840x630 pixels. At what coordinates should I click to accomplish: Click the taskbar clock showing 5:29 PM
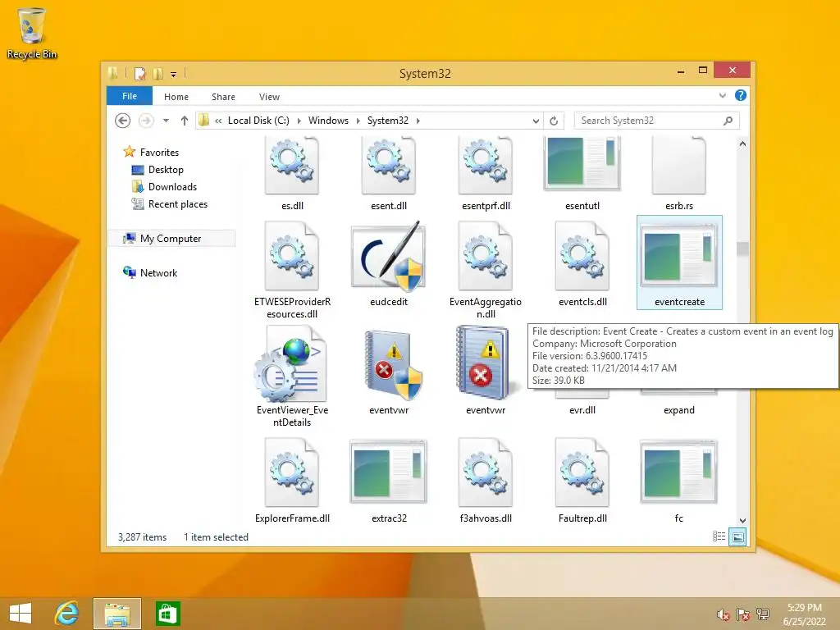pos(804,614)
